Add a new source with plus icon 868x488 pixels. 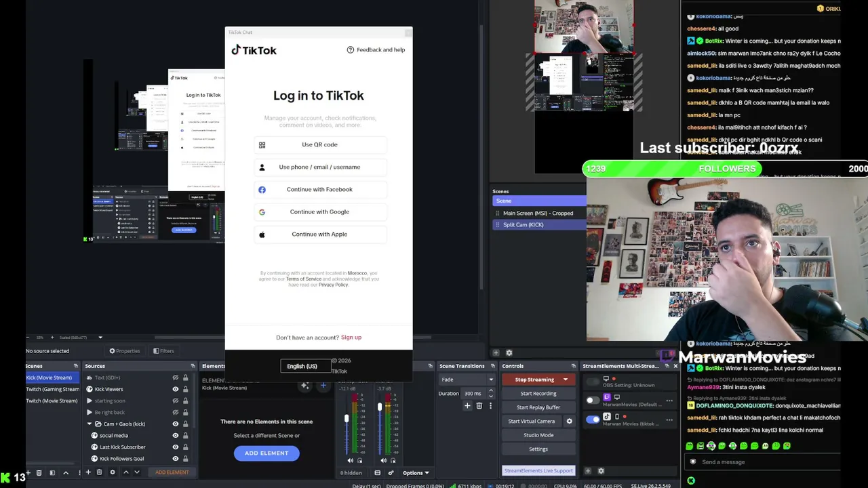click(87, 472)
